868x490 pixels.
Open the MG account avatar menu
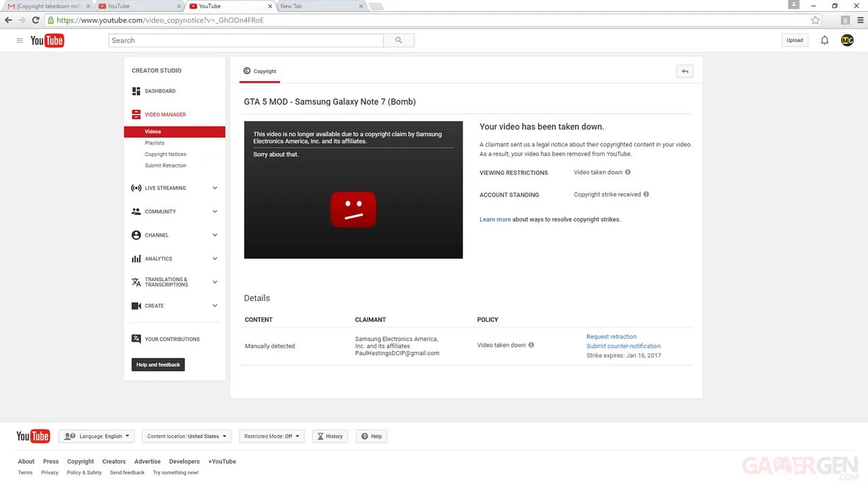[x=847, y=41]
